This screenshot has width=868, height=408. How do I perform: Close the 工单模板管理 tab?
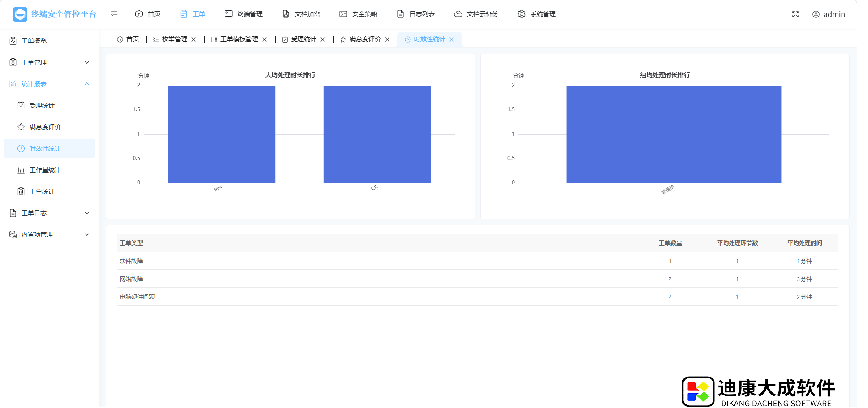tap(264, 39)
